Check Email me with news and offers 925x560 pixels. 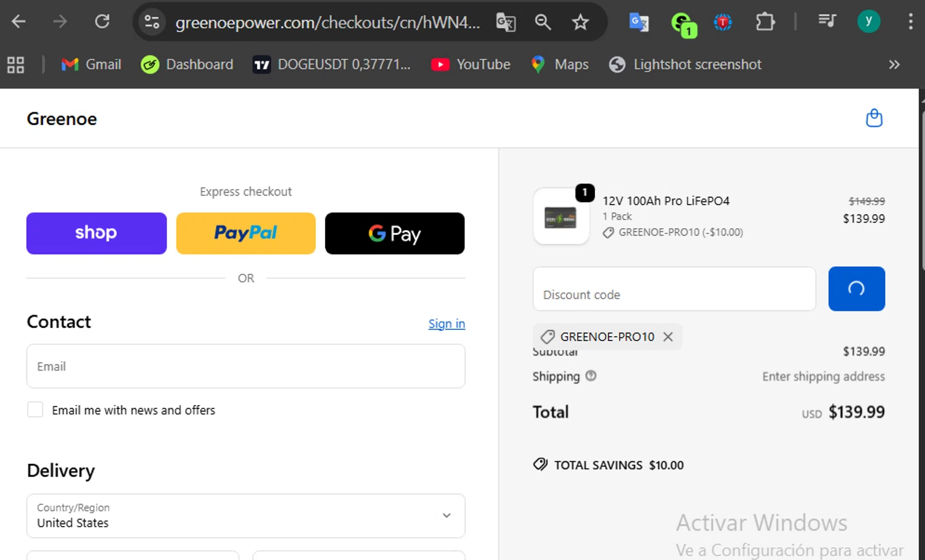pyautogui.click(x=35, y=410)
